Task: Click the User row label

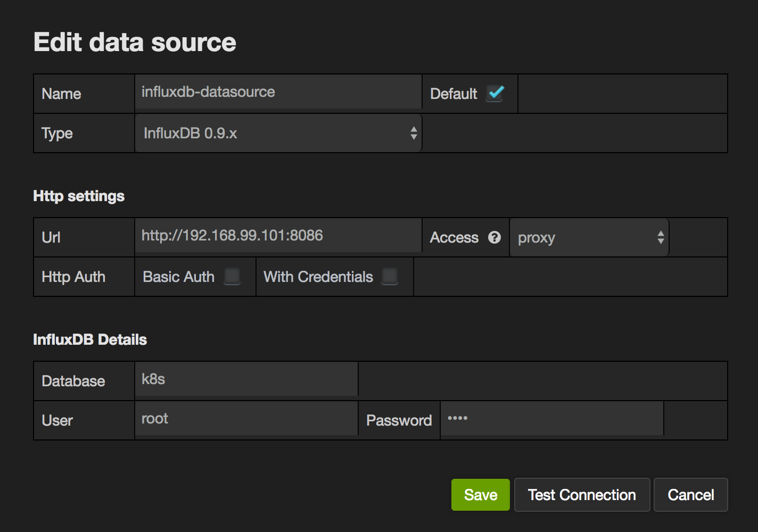Action: 57,420
